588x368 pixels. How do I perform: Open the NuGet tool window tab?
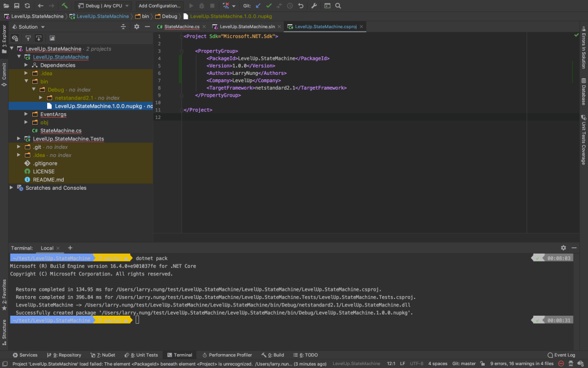click(103, 355)
